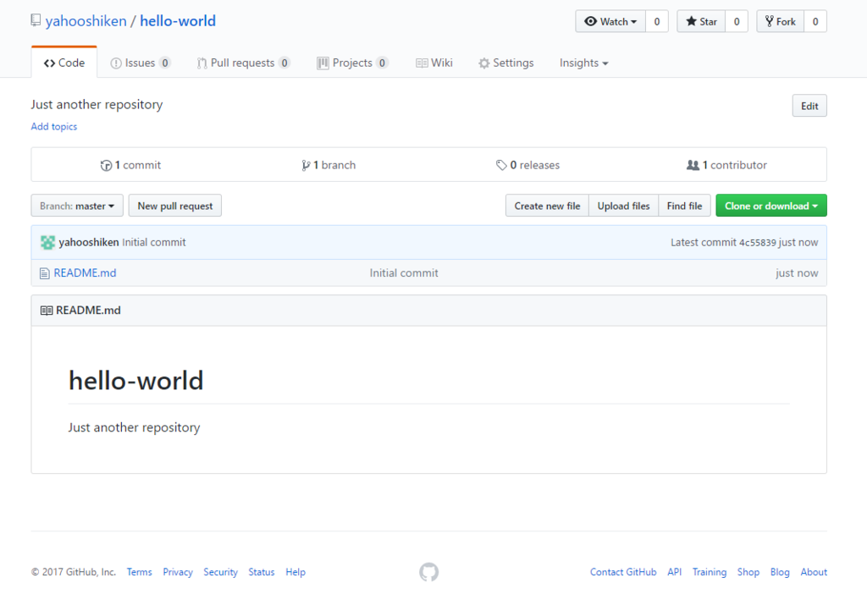Open the stargazers count next to Star
The width and height of the screenshot is (867, 616).
(x=737, y=21)
